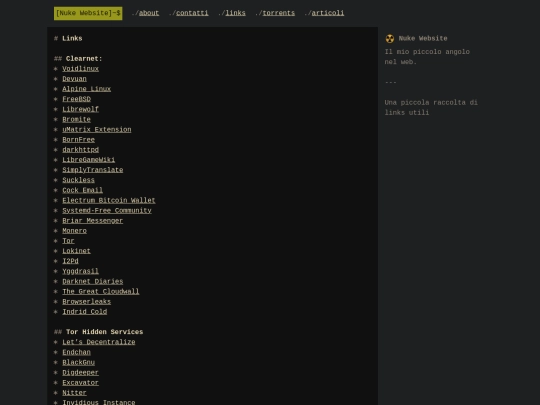540x405 pixels.
Task: Follow the SimplyTranslate link
Action: [93, 170]
